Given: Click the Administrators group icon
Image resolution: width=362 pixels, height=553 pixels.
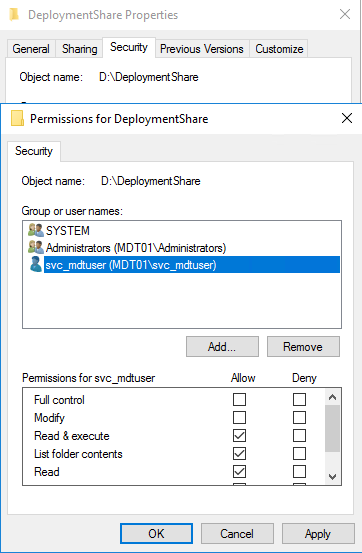Looking at the screenshot, I should pos(36,247).
